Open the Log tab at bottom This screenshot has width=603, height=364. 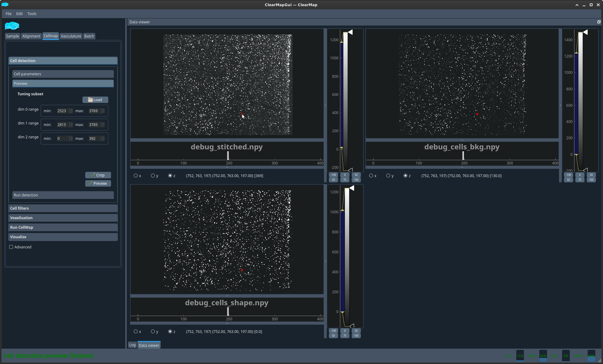[x=132, y=345]
